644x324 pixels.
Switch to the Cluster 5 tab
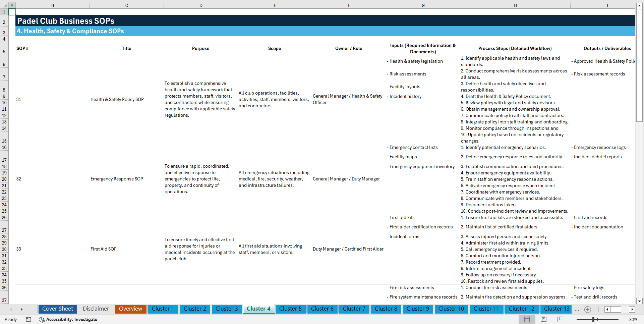pyautogui.click(x=290, y=309)
